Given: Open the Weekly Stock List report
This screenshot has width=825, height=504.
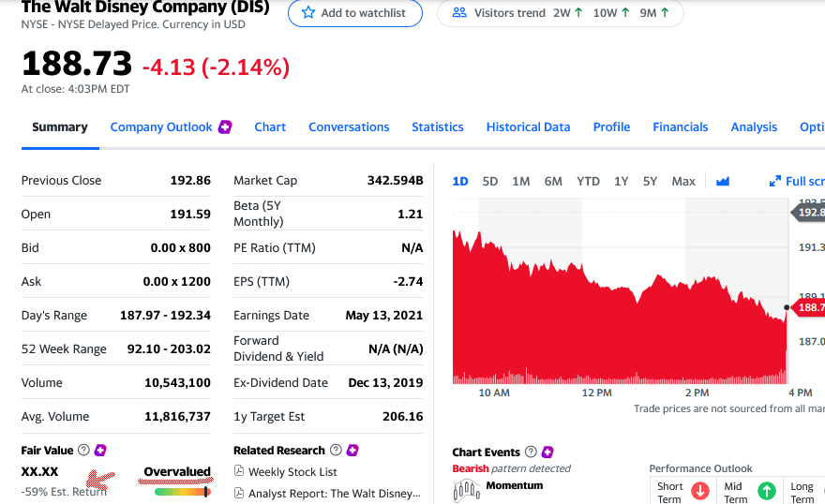Looking at the screenshot, I should (x=292, y=472).
